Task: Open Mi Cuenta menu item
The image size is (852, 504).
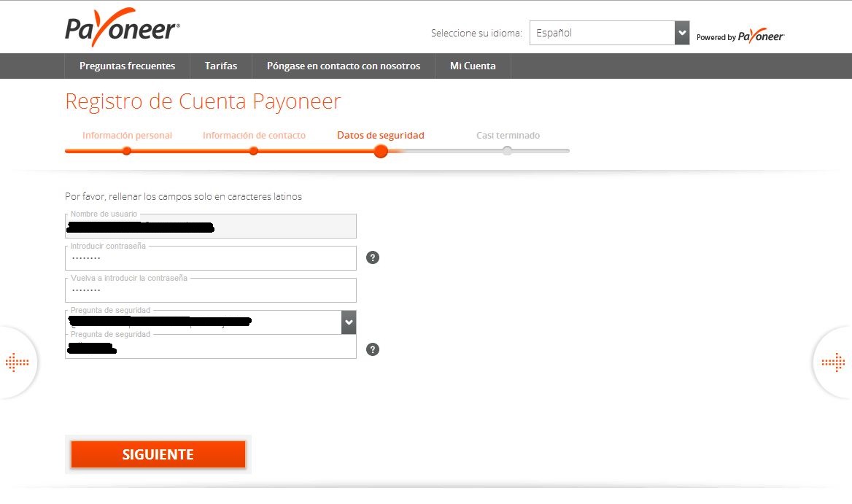Action: click(x=473, y=66)
